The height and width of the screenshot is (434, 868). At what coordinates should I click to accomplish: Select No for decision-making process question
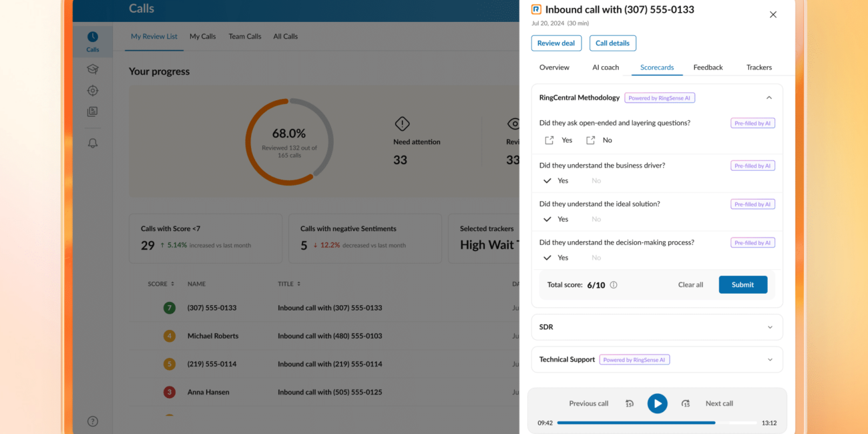click(596, 258)
